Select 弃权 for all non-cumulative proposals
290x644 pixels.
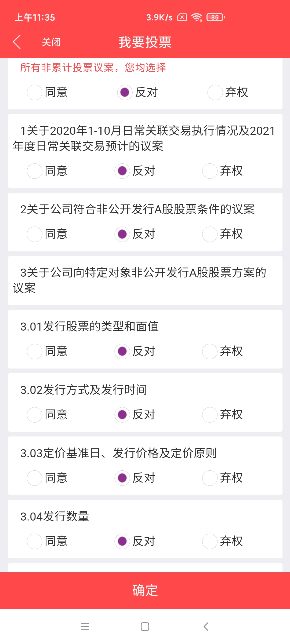tap(215, 92)
